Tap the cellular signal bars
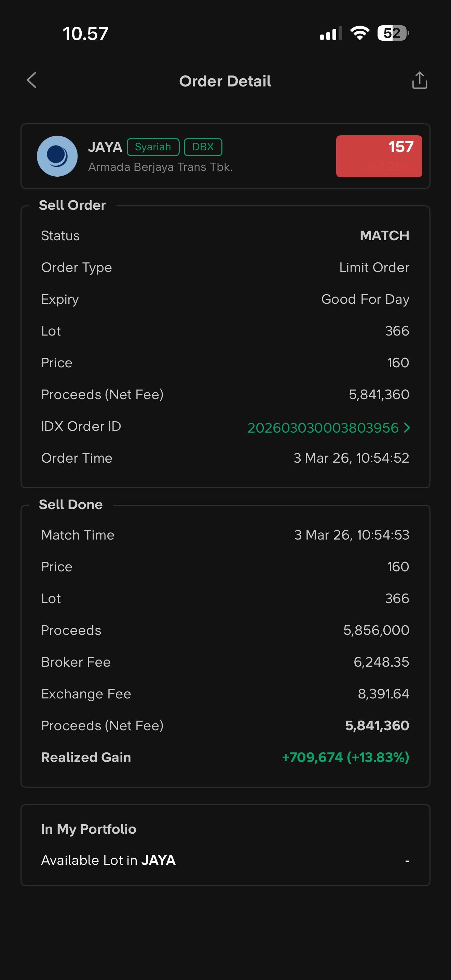451x980 pixels. (330, 33)
